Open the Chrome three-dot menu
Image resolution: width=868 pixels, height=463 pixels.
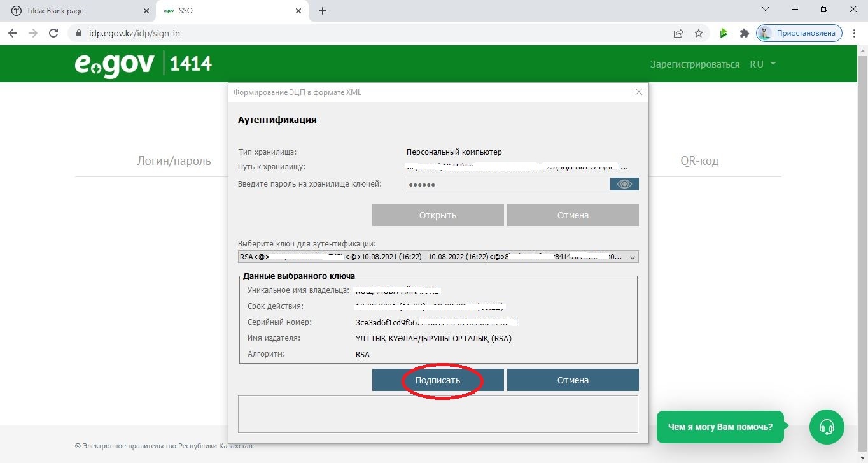coord(855,33)
